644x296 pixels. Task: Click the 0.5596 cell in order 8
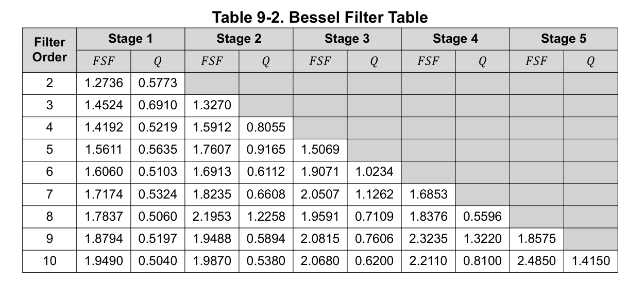point(482,217)
